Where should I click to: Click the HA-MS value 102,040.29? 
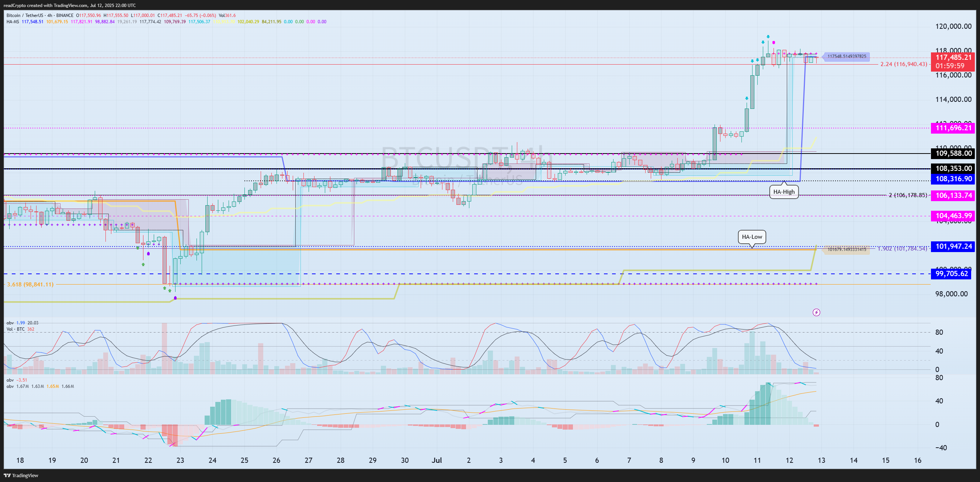(x=248, y=22)
